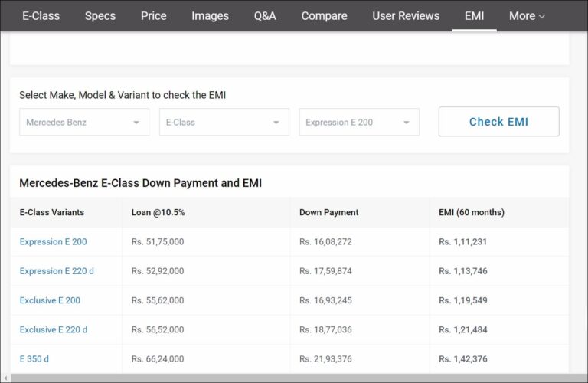Open the Images tab

210,16
